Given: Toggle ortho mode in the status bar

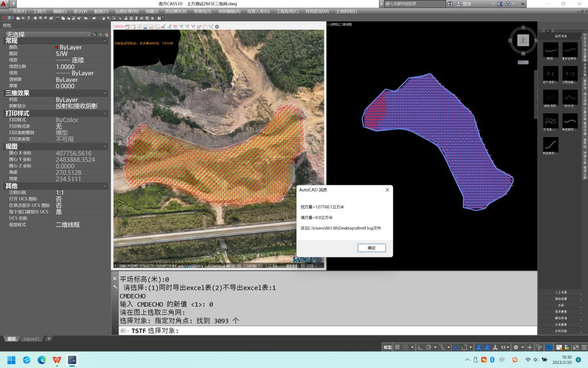Looking at the screenshot, I should tap(420, 347).
